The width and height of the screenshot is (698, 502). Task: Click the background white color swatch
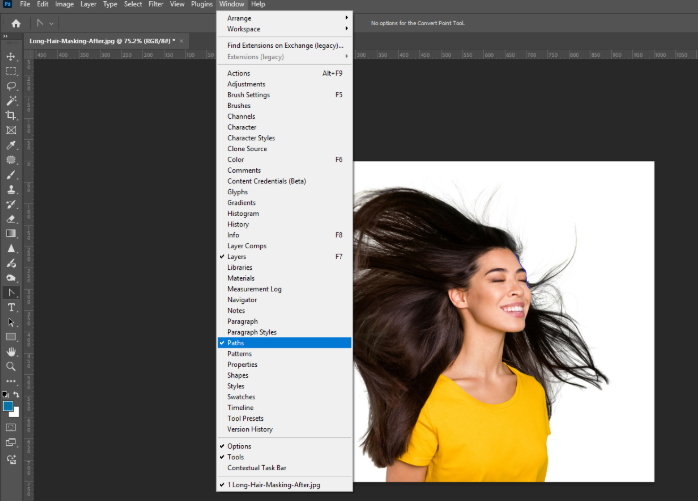(x=16, y=414)
